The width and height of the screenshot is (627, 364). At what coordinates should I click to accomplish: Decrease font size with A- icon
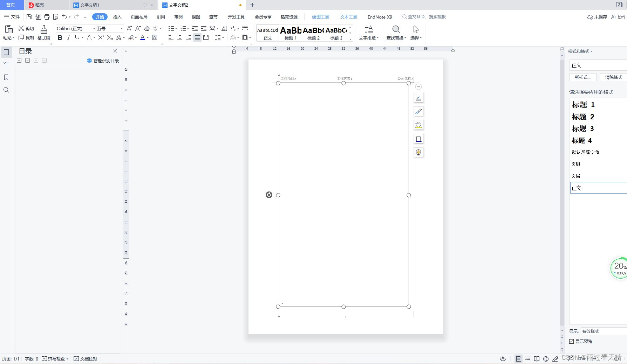138,28
